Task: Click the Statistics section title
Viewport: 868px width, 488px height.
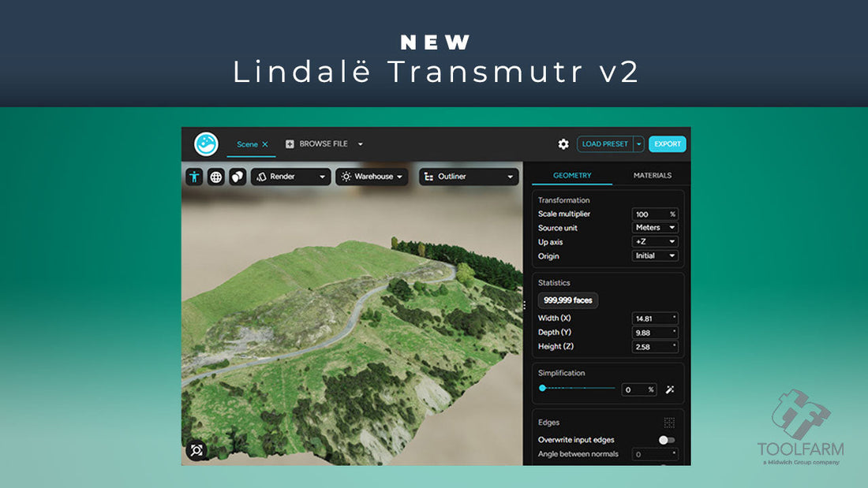Action: pos(554,283)
